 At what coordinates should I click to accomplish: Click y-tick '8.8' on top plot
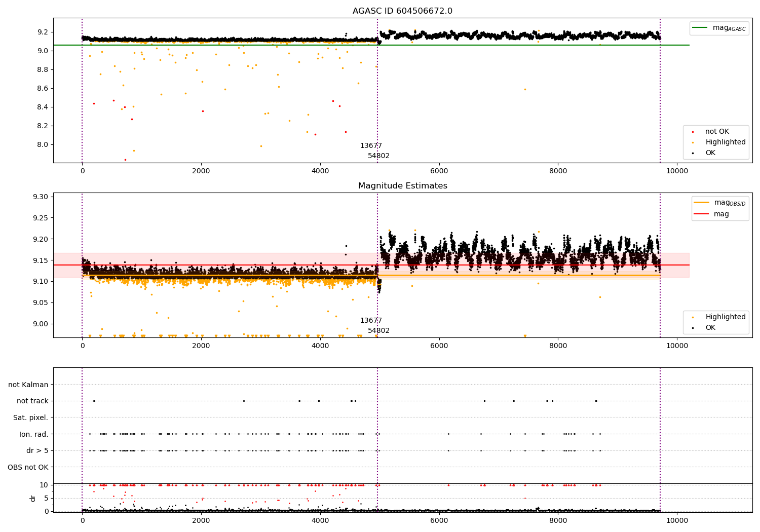43,69
